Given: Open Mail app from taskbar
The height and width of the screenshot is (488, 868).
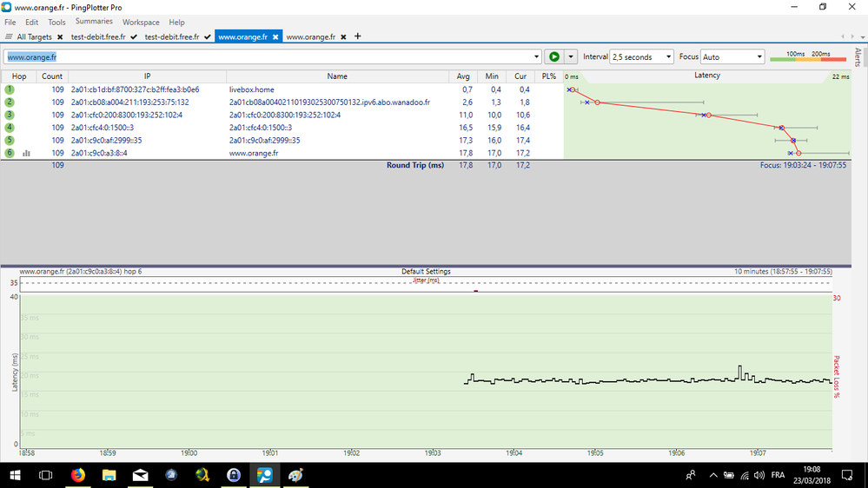Looking at the screenshot, I should [140, 475].
